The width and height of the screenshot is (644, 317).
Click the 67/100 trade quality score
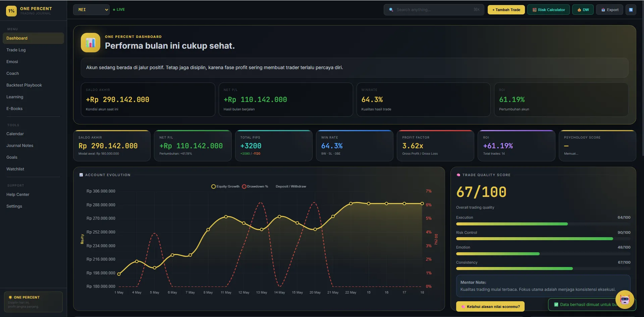[x=481, y=192]
